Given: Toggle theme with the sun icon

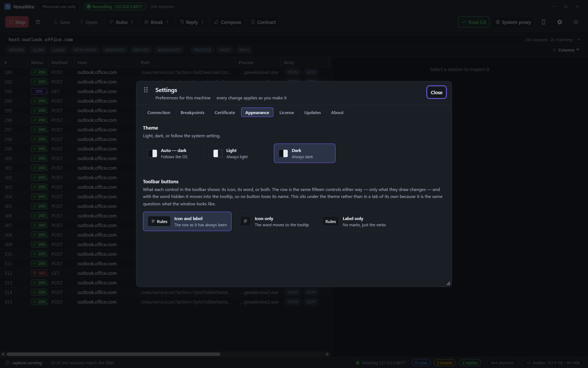Looking at the screenshot, I should point(576,22).
